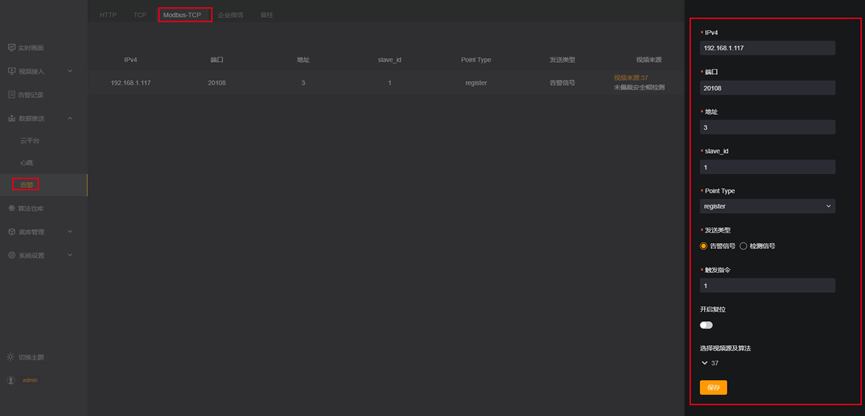Viewport: 865px width, 416px height.
Task: Click the 切换主题 sun icon
Action: click(10, 357)
